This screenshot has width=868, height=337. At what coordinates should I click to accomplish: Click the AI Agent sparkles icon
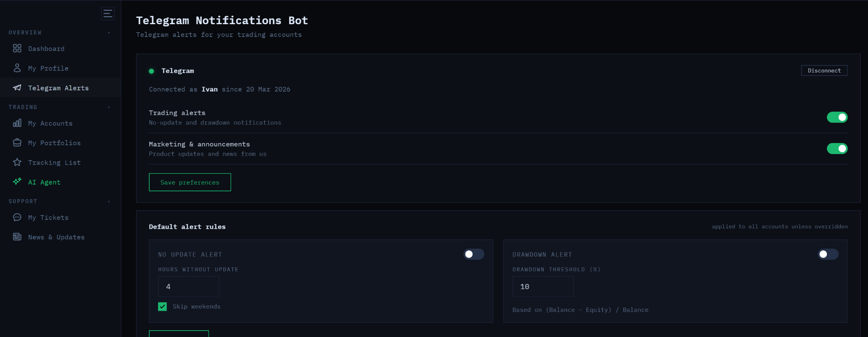[x=17, y=182]
